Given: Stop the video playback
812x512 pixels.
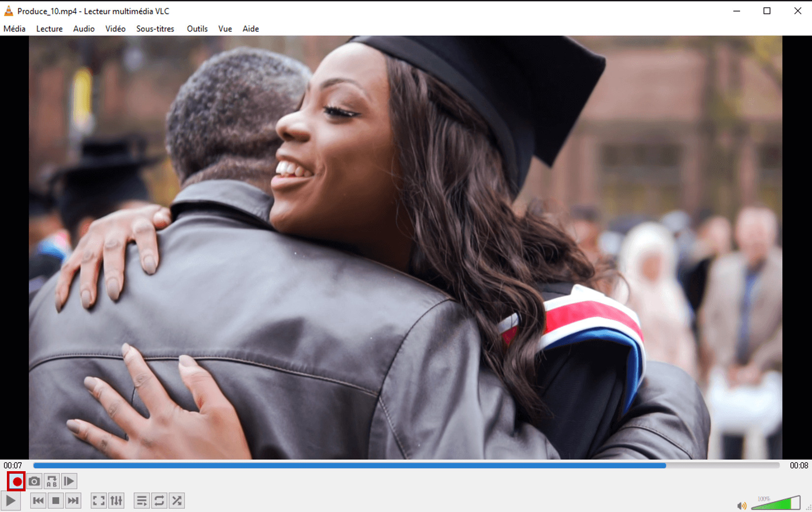Looking at the screenshot, I should (56, 500).
